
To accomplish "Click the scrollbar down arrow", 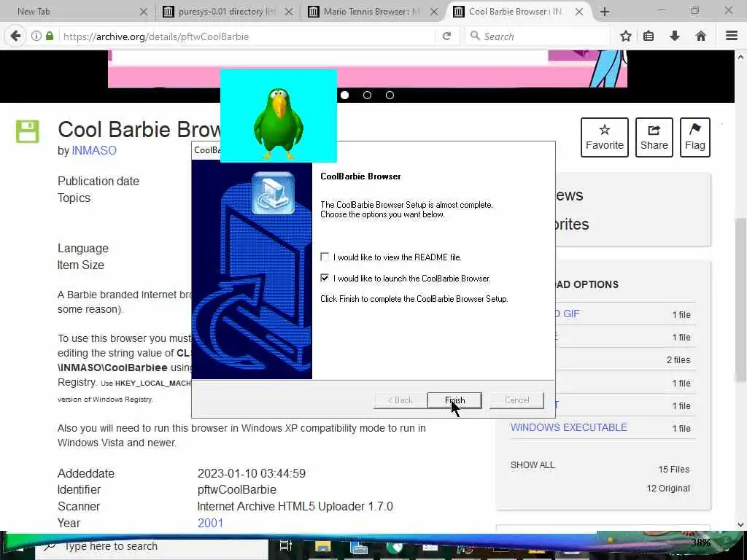I will click(740, 525).
